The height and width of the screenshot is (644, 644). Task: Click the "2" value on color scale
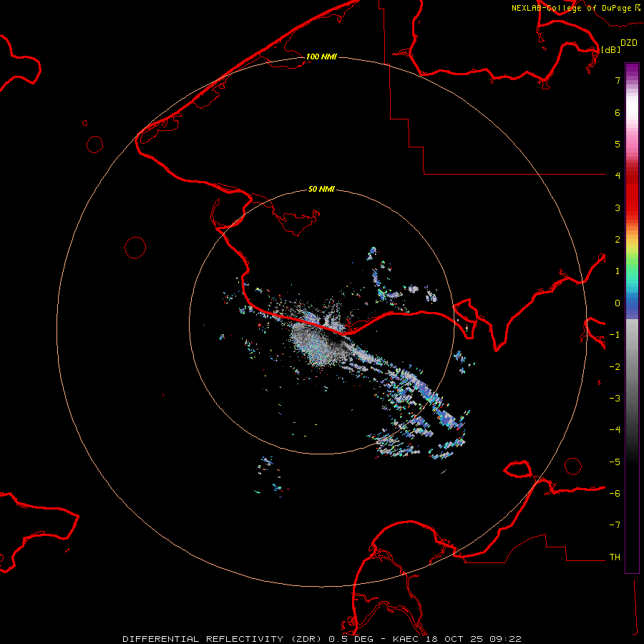tap(618, 240)
